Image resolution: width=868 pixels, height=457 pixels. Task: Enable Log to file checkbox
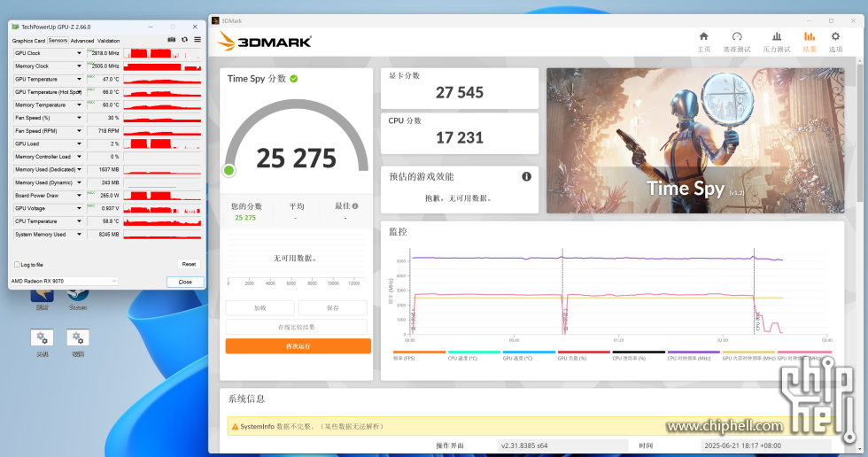point(17,265)
